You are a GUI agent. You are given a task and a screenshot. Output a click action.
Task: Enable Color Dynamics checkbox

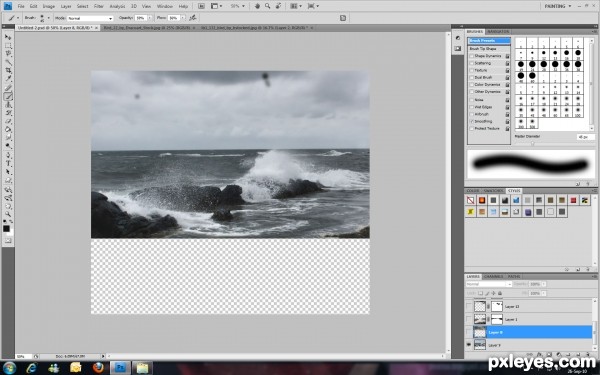click(471, 85)
